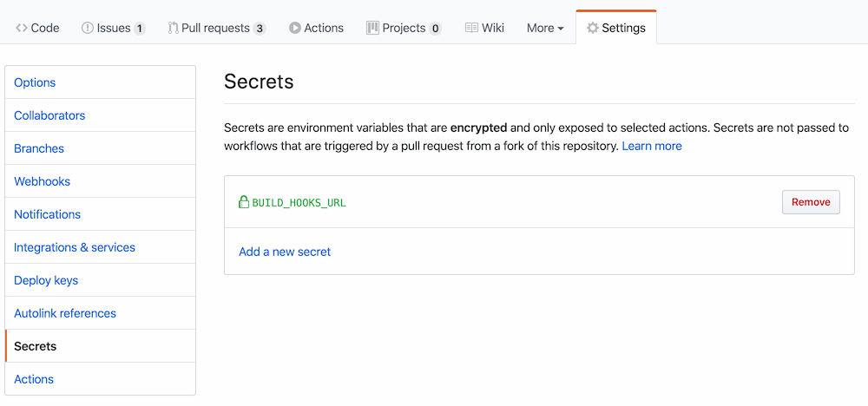
Task: Select Secrets in the sidebar
Action: tap(100, 346)
